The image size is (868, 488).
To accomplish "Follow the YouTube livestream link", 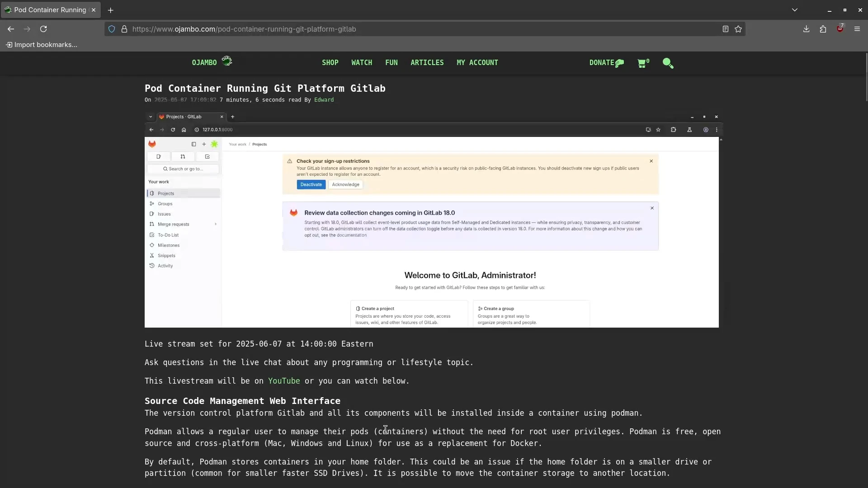I will 284,381.
